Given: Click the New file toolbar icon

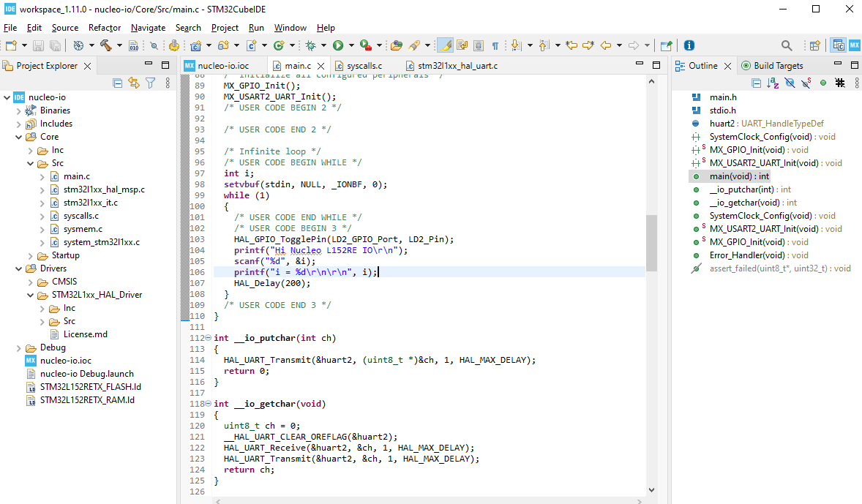Looking at the screenshot, I should click(x=11, y=45).
